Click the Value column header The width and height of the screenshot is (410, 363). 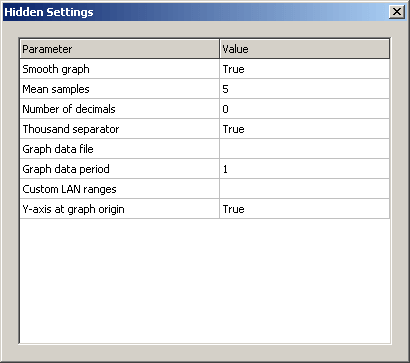click(304, 49)
